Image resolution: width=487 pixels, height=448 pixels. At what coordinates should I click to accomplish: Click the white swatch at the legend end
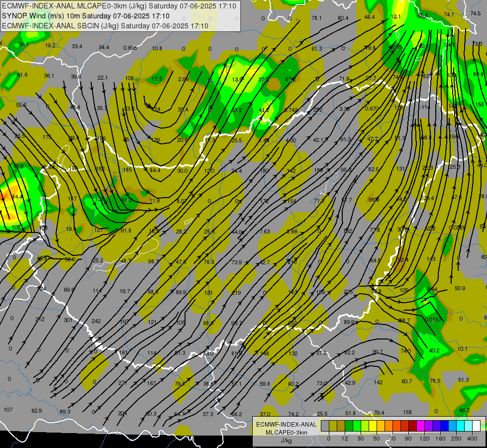click(476, 426)
